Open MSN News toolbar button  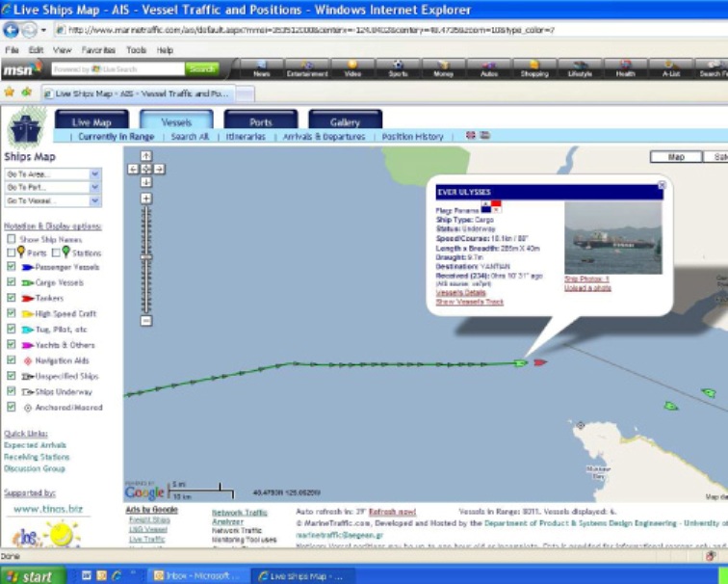tap(261, 68)
